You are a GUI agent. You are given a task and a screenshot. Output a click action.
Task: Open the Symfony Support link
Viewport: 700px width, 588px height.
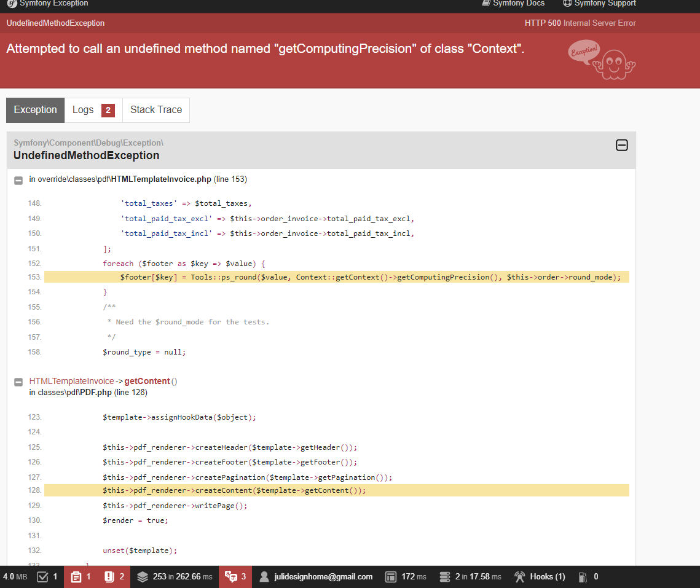[599, 4]
